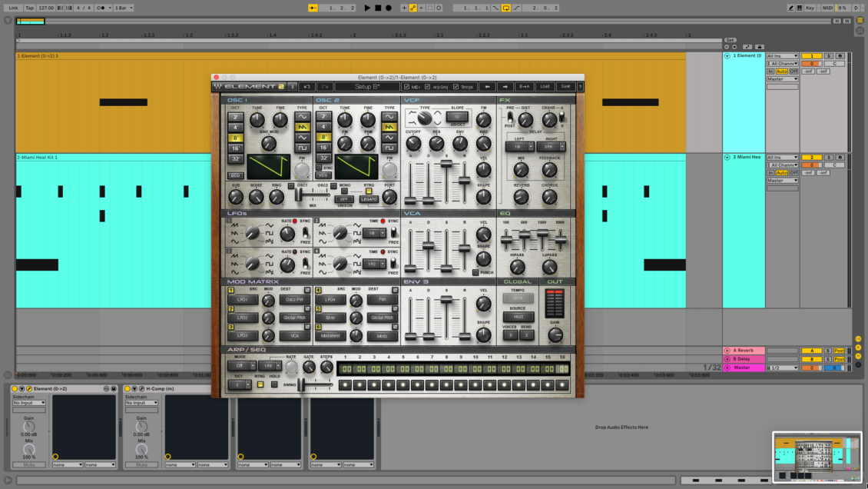Click the Load preset button
The height and width of the screenshot is (489, 868).
pyautogui.click(x=545, y=86)
